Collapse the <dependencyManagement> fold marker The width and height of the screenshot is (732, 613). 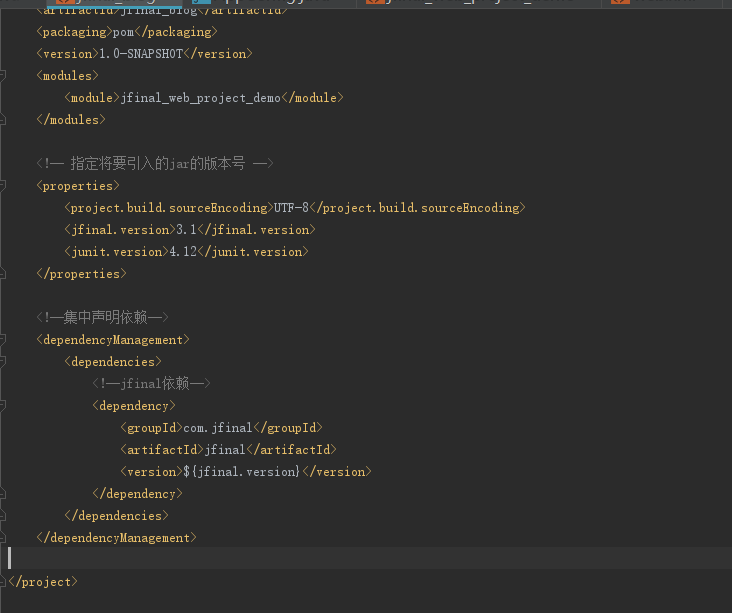(x=2, y=339)
